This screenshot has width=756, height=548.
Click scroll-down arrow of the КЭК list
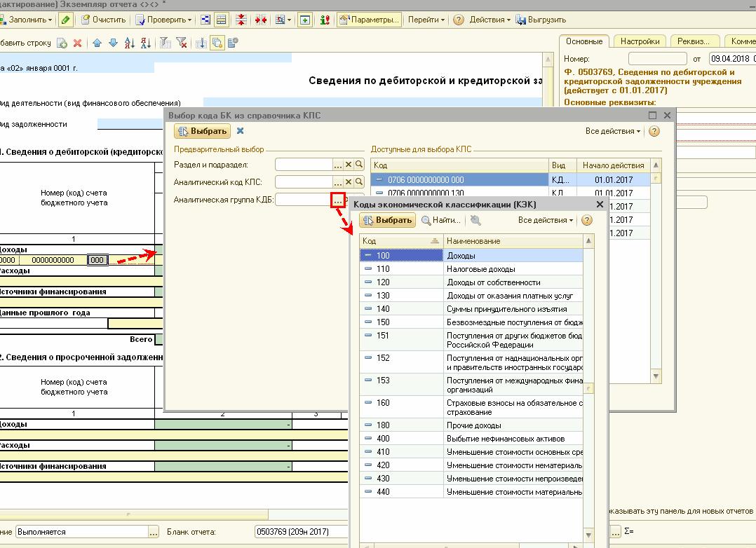588,535
